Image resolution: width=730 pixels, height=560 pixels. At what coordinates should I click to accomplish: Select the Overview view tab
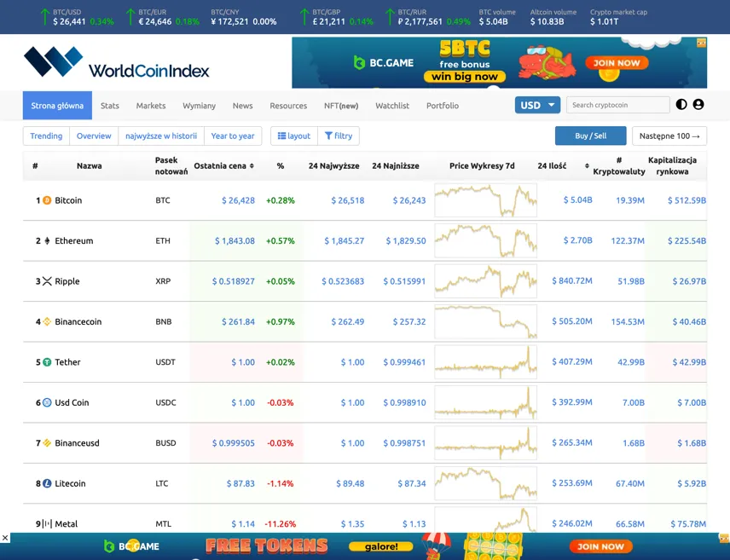click(94, 136)
